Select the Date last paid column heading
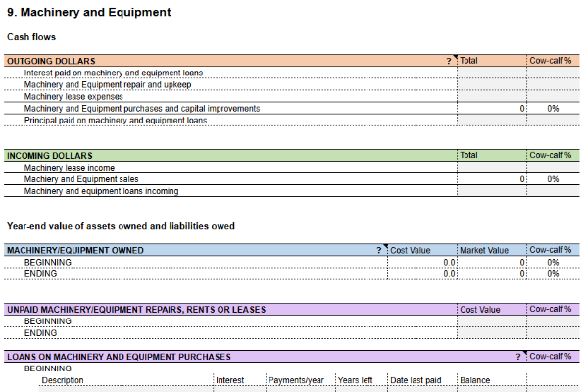 point(416,380)
